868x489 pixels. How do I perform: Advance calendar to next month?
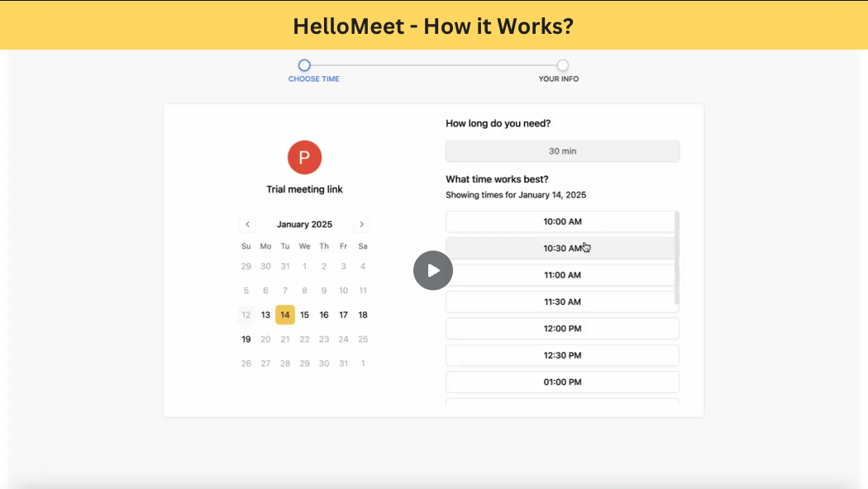click(x=361, y=224)
